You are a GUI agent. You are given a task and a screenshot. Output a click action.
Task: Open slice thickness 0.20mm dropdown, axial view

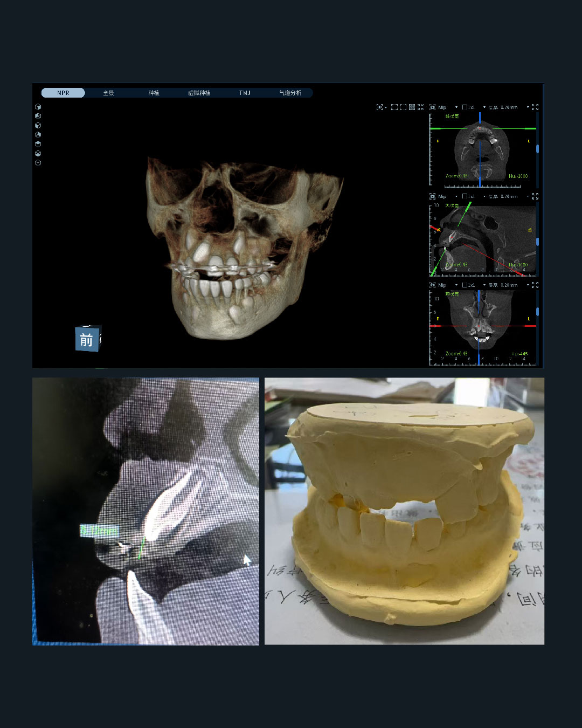pyautogui.click(x=528, y=107)
